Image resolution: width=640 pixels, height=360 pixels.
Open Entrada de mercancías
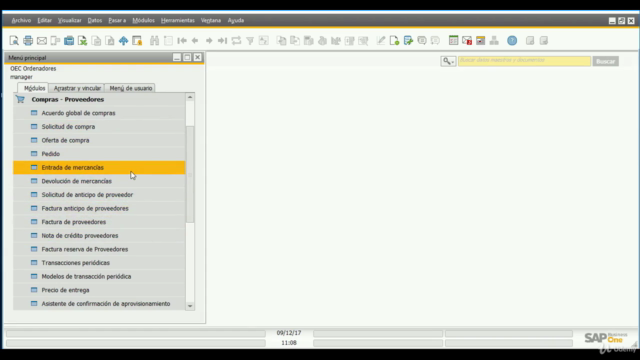pyautogui.click(x=99, y=167)
